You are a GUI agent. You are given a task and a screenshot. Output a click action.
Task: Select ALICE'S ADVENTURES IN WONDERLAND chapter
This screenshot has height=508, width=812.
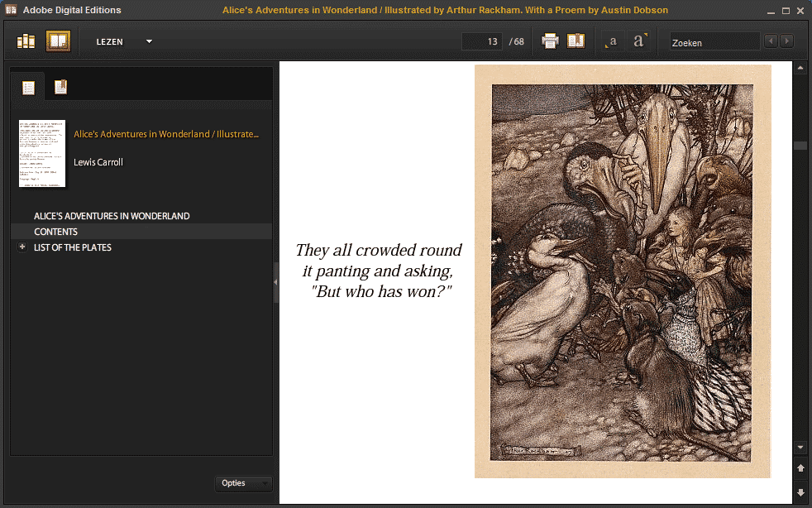click(112, 216)
